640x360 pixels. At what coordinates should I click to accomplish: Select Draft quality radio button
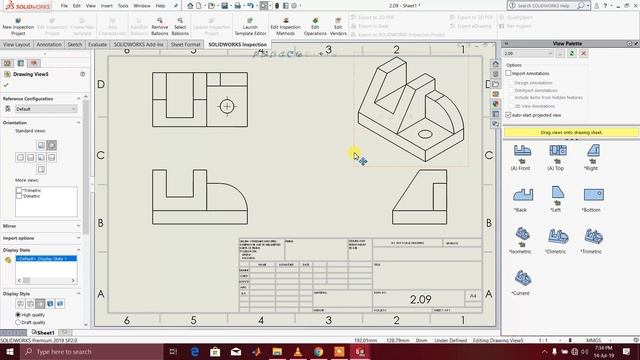tap(18, 322)
